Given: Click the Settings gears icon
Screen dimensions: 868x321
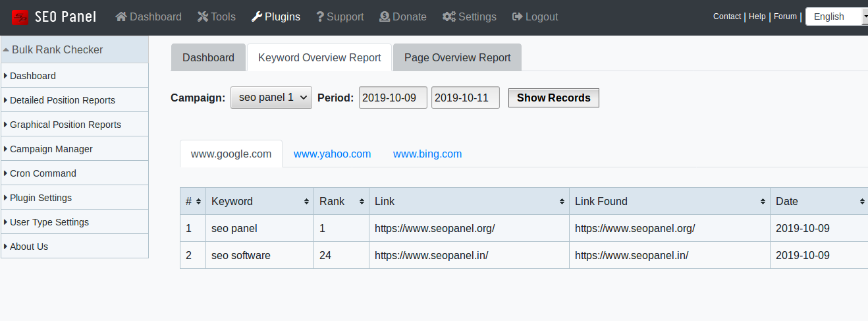Looking at the screenshot, I should click(x=449, y=17).
